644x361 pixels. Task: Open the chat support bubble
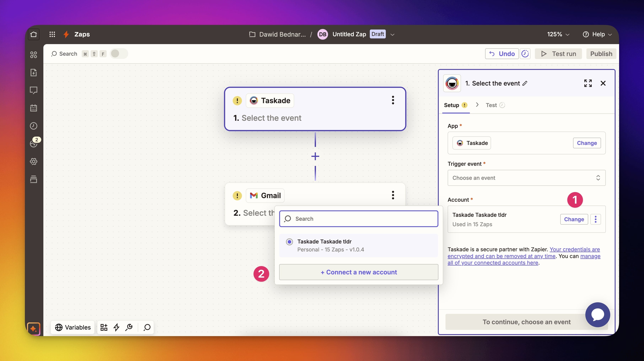point(597,314)
